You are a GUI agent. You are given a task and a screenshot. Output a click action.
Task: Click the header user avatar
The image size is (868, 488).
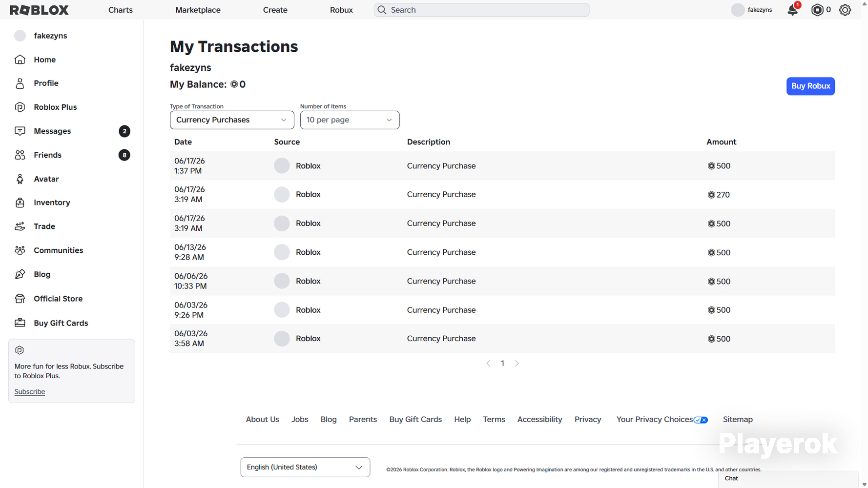point(738,10)
